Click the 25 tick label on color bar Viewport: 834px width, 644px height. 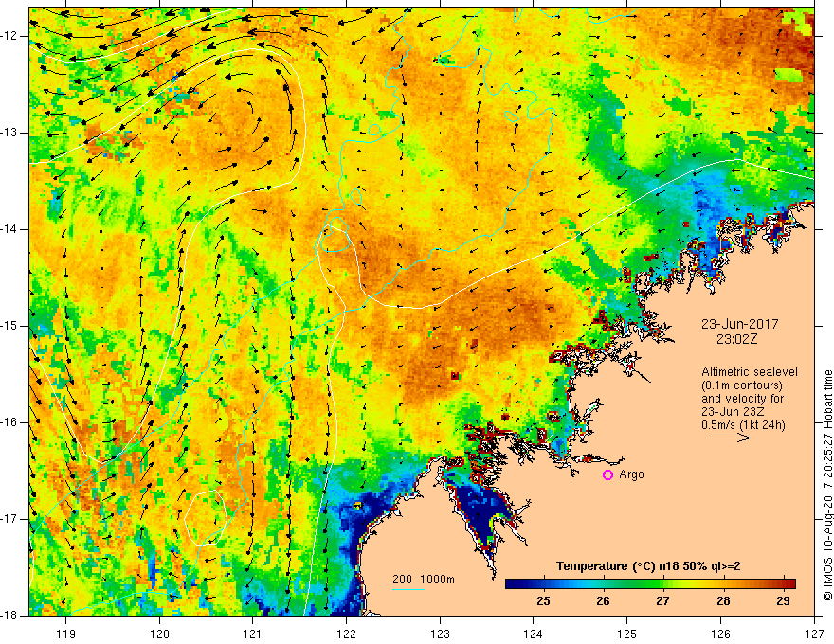pyautogui.click(x=543, y=601)
